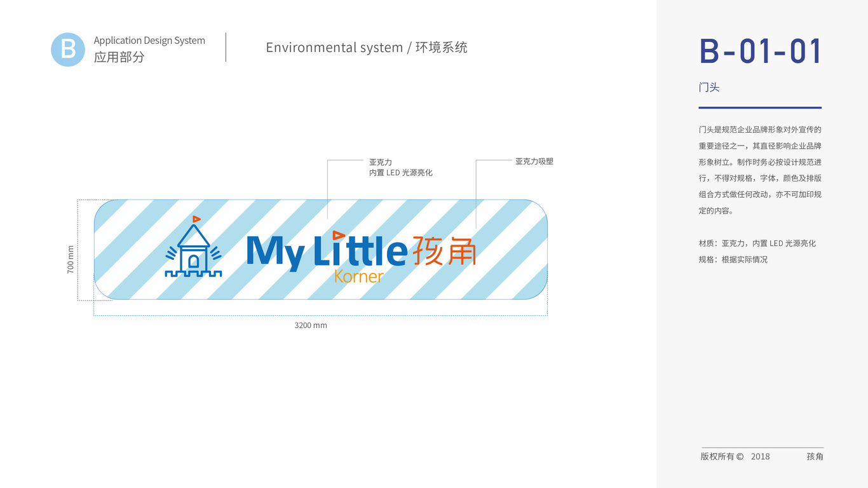Click the orange flag above Little's letter i
This screenshot has height=488, width=868.
coord(339,235)
